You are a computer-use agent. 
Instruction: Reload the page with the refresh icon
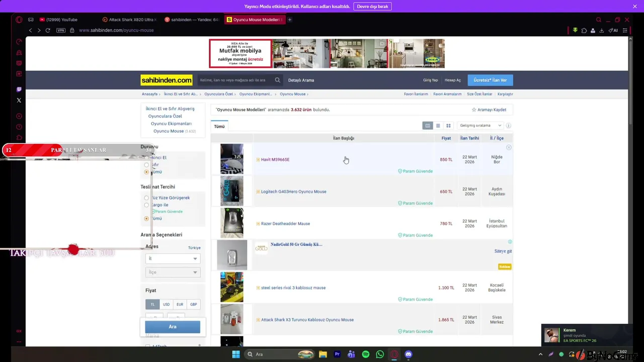coord(48,30)
